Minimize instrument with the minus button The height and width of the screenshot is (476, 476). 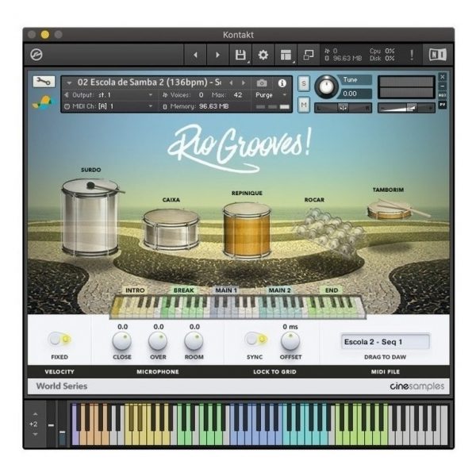coord(443,86)
